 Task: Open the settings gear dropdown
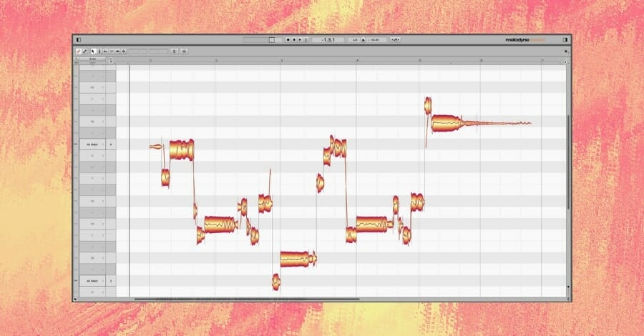click(566, 51)
